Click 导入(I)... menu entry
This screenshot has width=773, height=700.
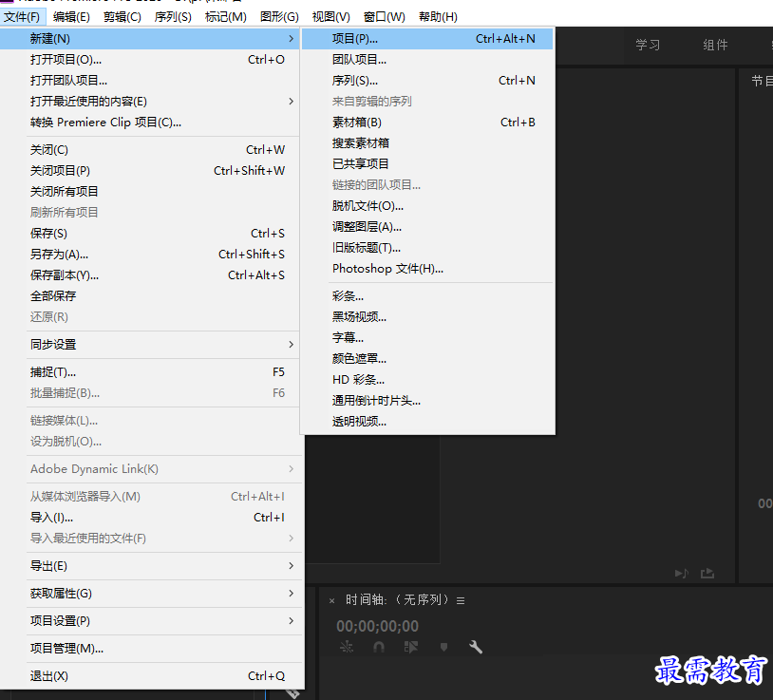coord(150,518)
